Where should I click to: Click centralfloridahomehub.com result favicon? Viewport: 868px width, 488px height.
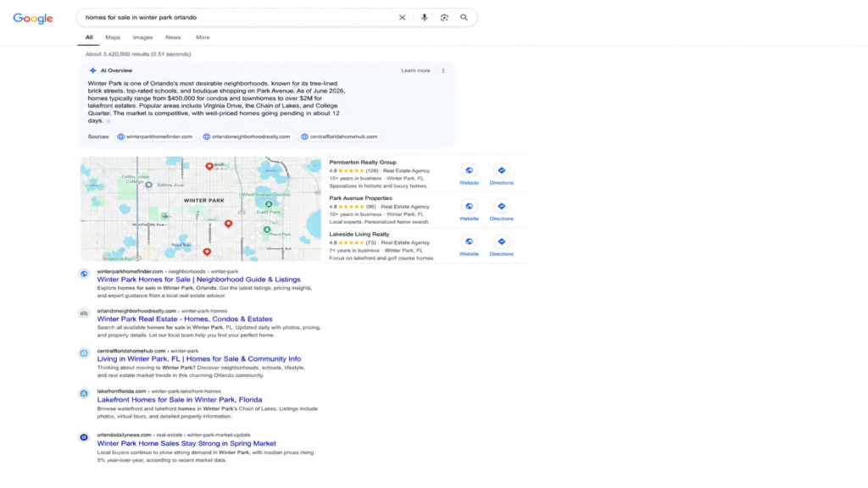[x=84, y=353]
